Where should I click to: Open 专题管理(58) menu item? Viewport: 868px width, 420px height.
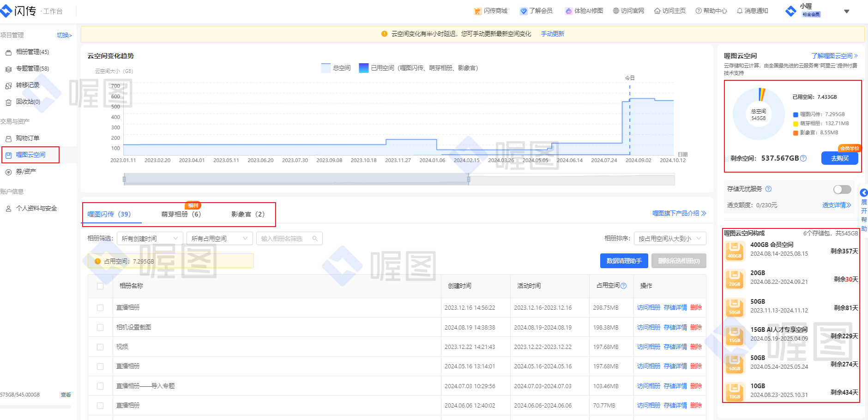[x=32, y=69]
